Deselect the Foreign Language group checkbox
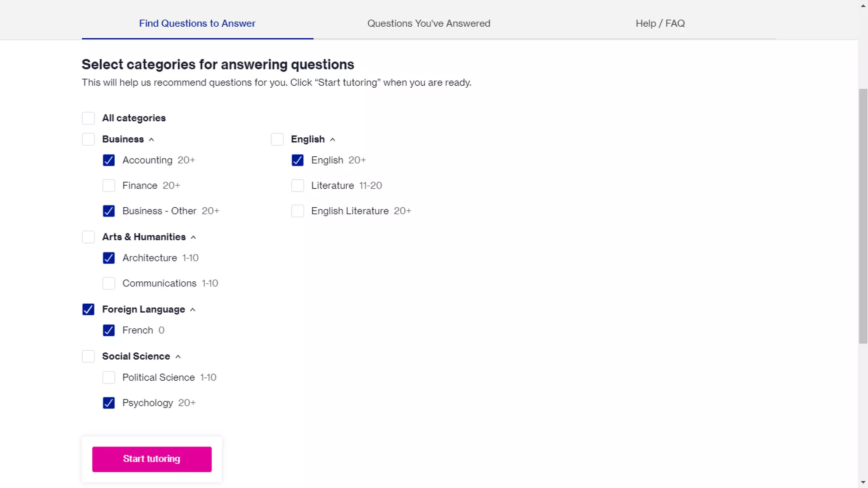Screen dimensions: 868x488 [88, 310]
